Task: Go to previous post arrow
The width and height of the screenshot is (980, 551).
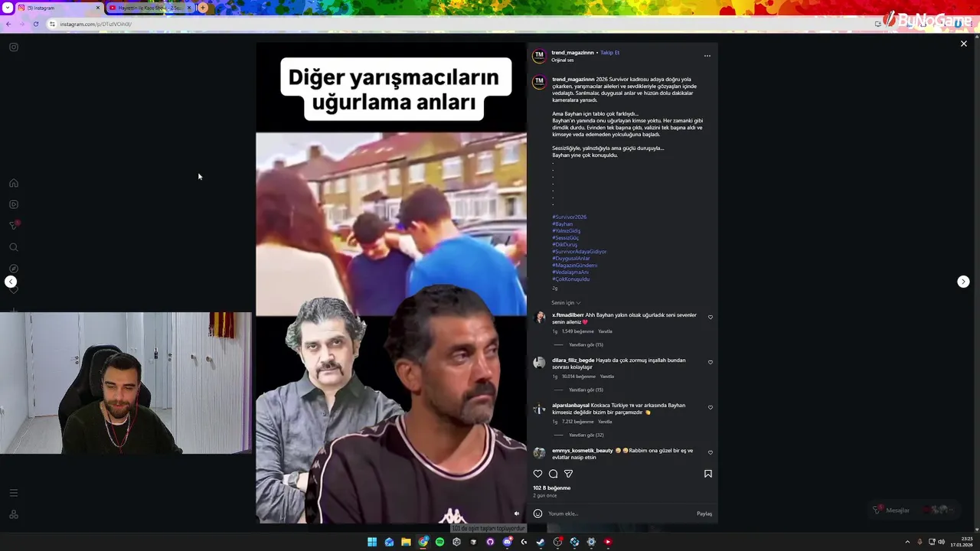Action: coord(11,282)
